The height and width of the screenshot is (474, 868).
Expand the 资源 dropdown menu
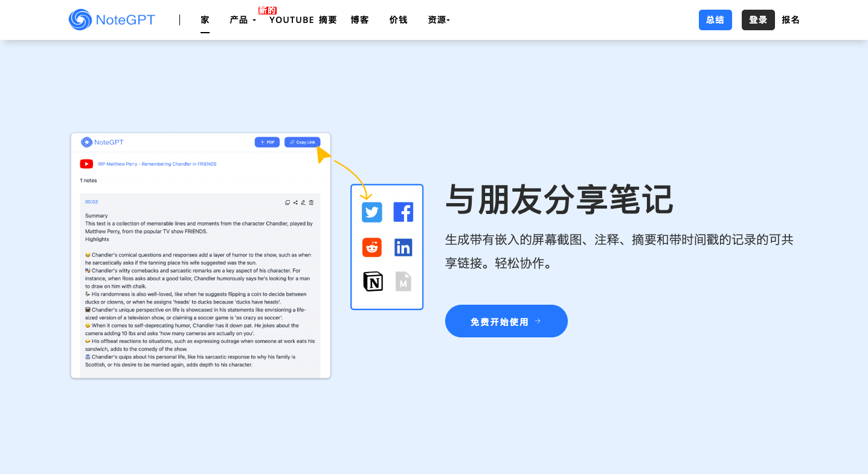tap(439, 20)
